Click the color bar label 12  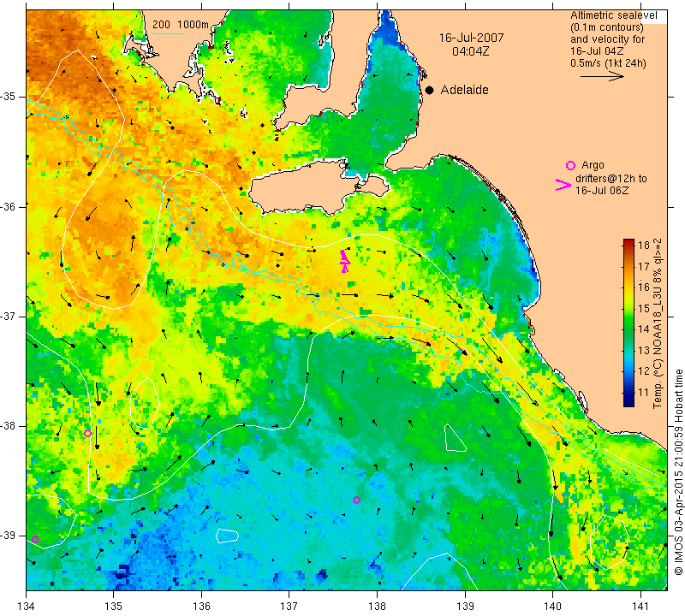(644, 371)
